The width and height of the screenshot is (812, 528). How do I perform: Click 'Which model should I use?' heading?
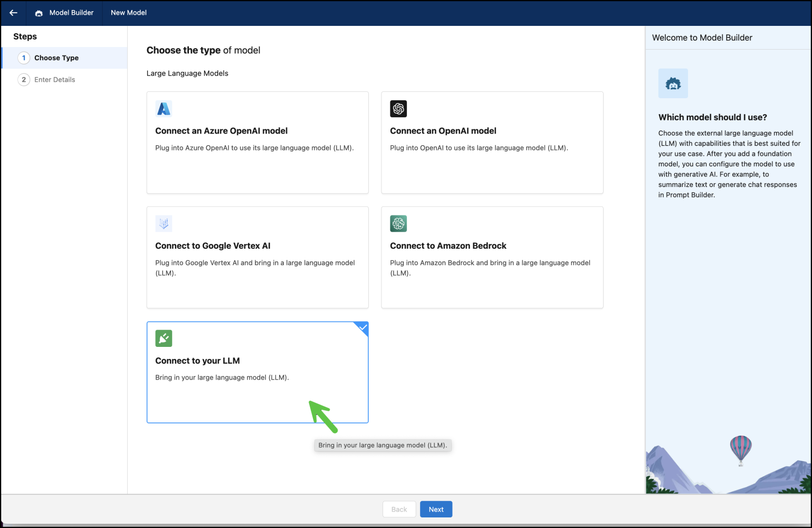(x=712, y=117)
